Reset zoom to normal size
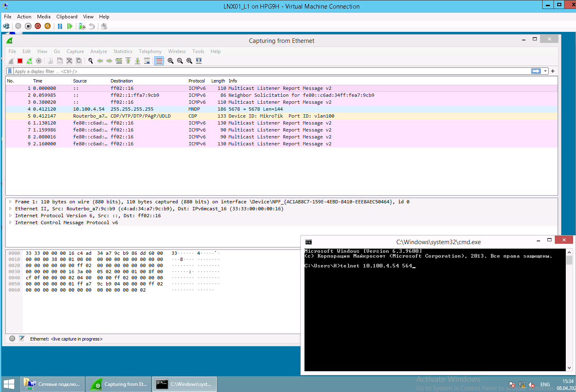This screenshot has height=392, width=576. [x=189, y=60]
